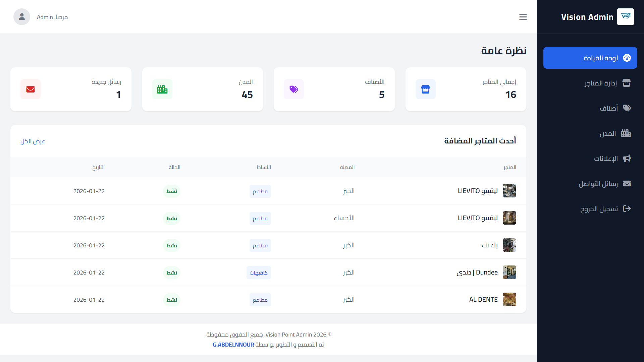Click the admin user avatar icon
The height and width of the screenshot is (362, 644).
click(22, 17)
